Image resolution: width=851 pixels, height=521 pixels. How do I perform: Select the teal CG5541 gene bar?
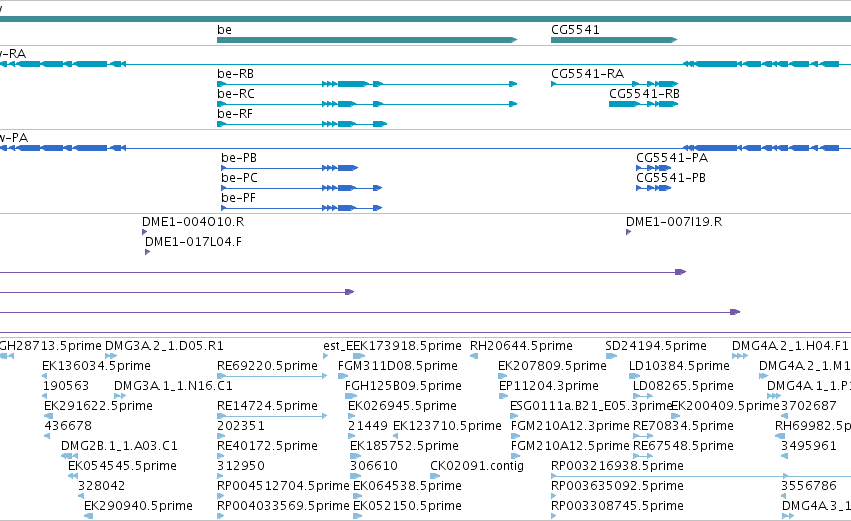614,40
